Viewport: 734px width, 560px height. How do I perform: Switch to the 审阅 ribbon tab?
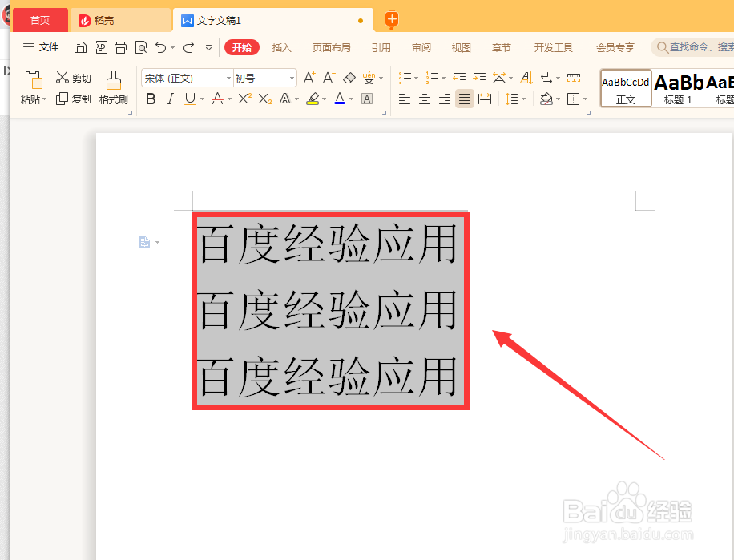pyautogui.click(x=421, y=48)
